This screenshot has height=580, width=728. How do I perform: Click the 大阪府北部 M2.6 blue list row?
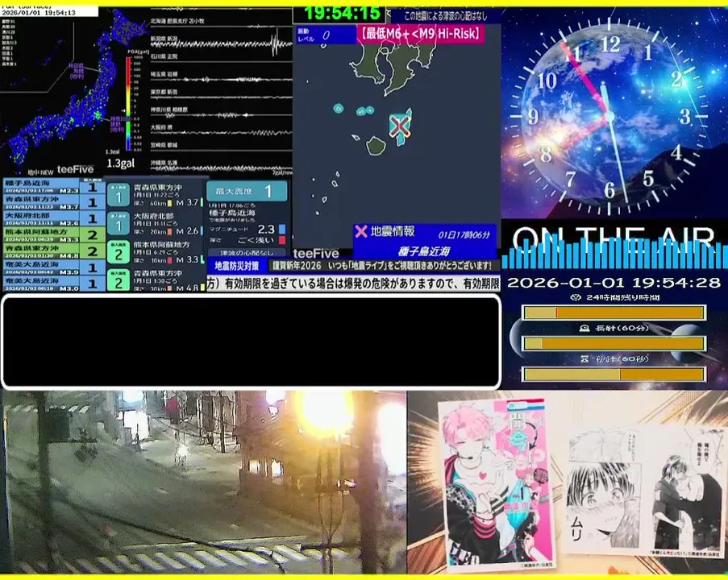(x=54, y=218)
